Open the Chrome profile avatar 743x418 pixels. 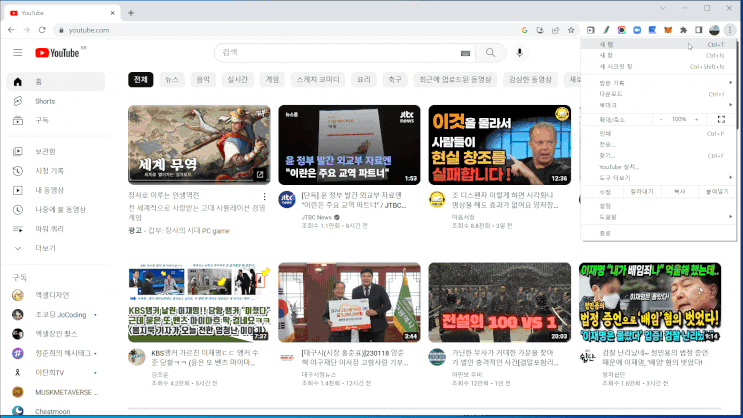coord(714,30)
